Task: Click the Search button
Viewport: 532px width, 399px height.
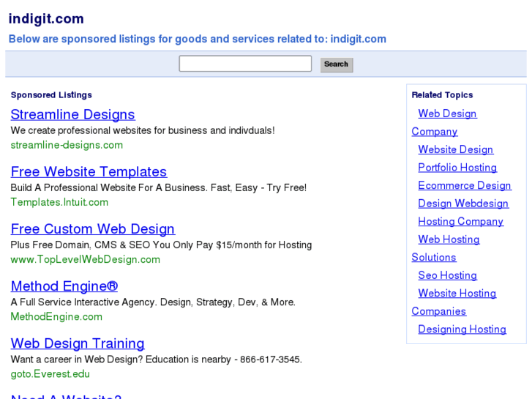Action: [x=337, y=64]
